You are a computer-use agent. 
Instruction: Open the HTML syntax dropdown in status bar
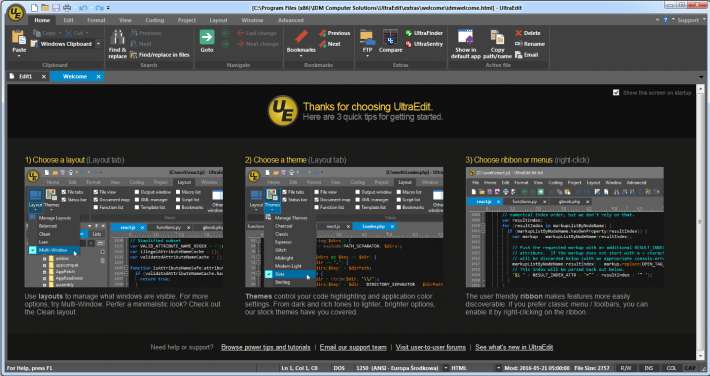tap(499, 368)
